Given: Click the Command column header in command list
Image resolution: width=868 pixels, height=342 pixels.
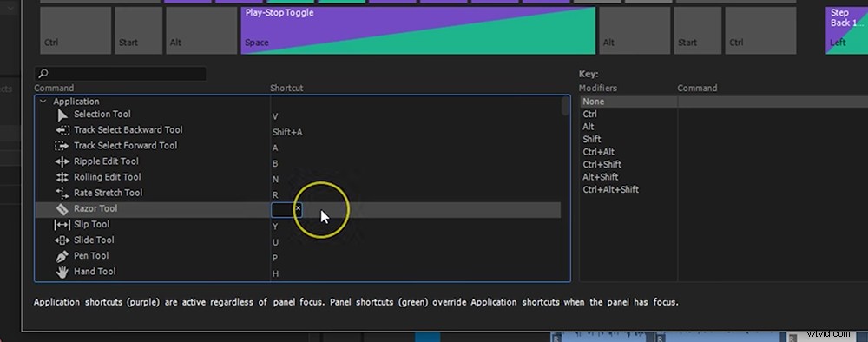Looking at the screenshot, I should 54,88.
